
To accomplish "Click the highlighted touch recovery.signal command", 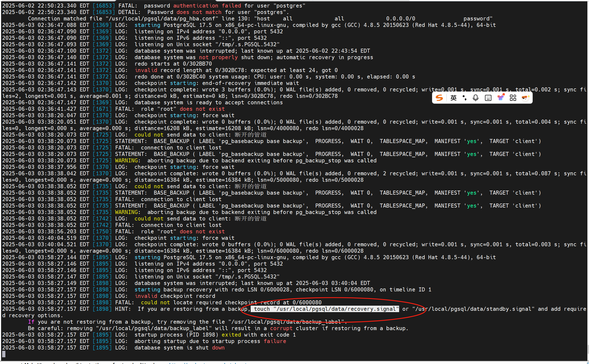I will coord(325,309).
